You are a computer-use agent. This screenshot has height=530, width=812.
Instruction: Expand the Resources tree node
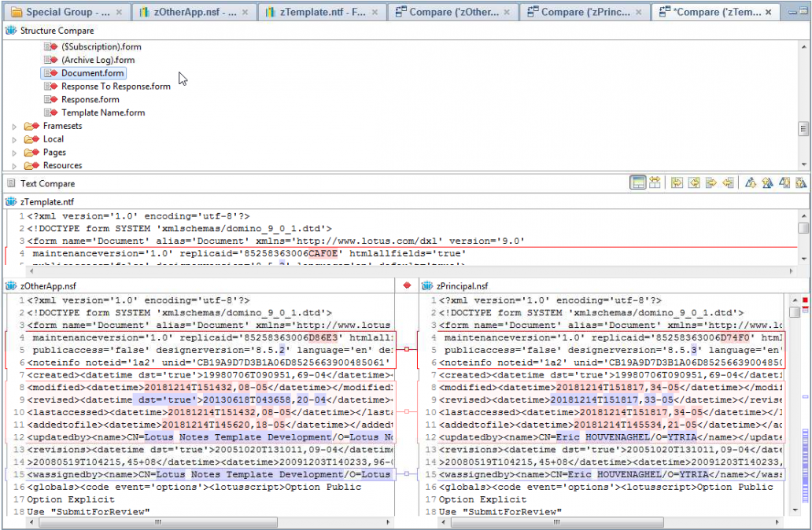point(14,166)
